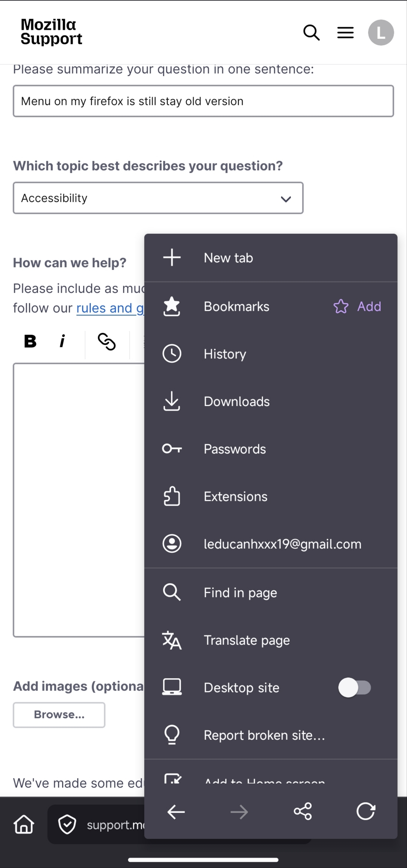407x868 pixels.
Task: Reload the page with the refresh icon
Action: (366, 811)
